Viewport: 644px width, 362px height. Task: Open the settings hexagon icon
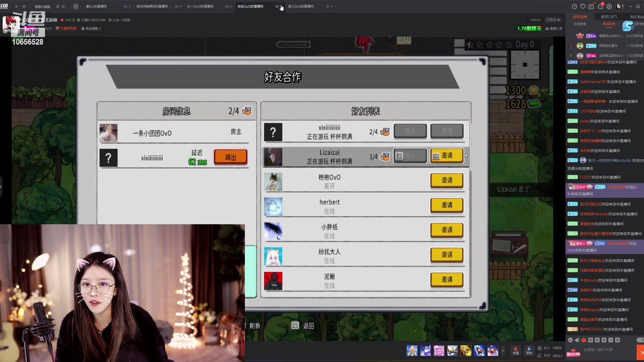(609, 6)
